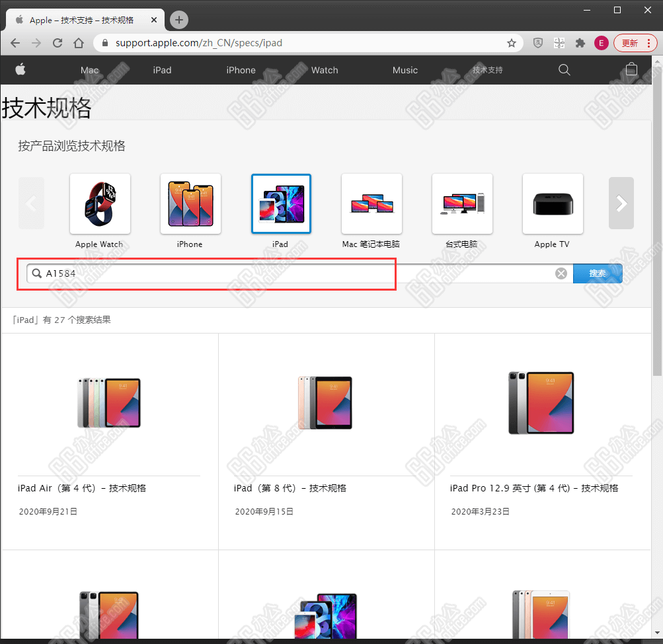Screen dimensions: 663x644
Task: Open iPad Air (第 4 代) 技术规格 link
Action: [82, 488]
